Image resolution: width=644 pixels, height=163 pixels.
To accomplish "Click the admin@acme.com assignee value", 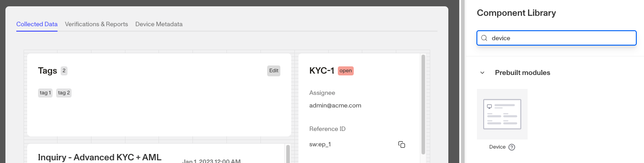I will (x=335, y=106).
